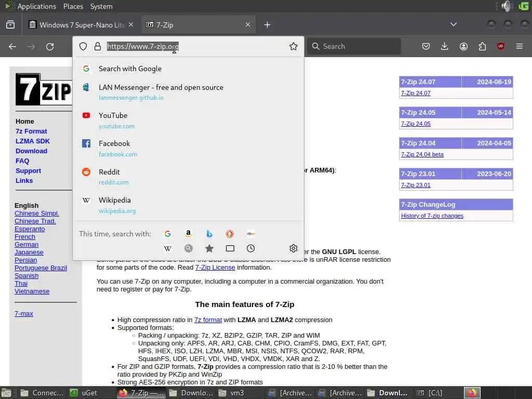Search this time with Google icon
Screen dimensions: 532x399
[x=168, y=234]
